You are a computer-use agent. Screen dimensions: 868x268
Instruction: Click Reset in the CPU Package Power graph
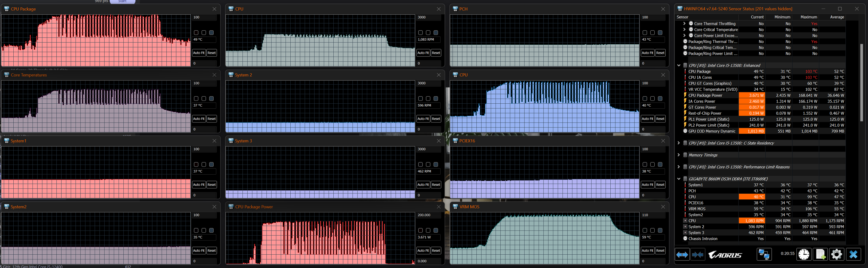pos(436,251)
